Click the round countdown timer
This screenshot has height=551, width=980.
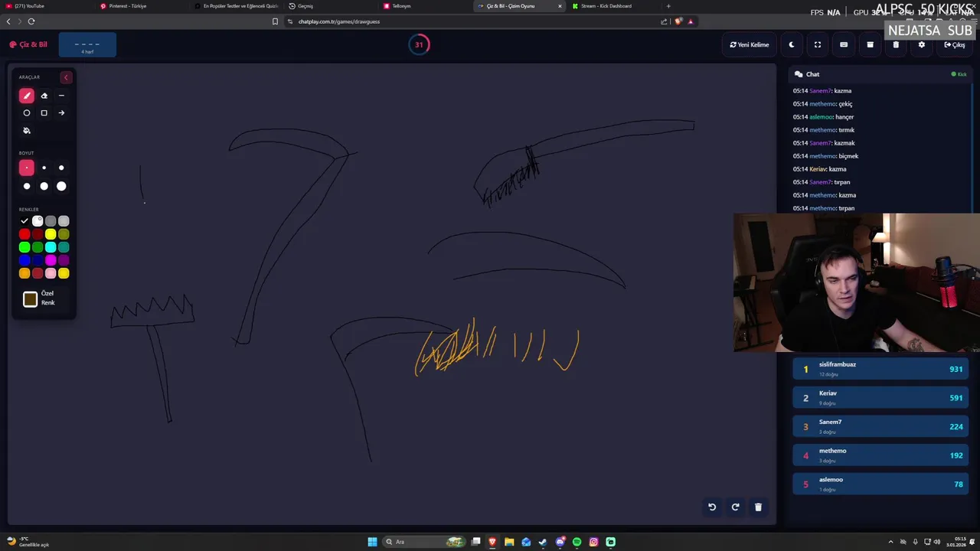(x=419, y=44)
